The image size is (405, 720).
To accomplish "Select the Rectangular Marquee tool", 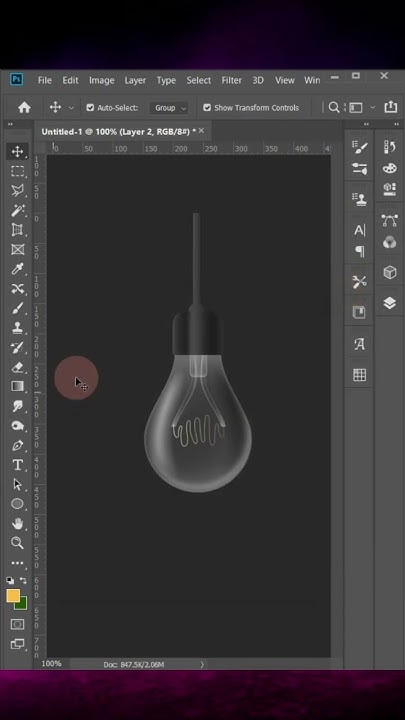I will [17, 171].
